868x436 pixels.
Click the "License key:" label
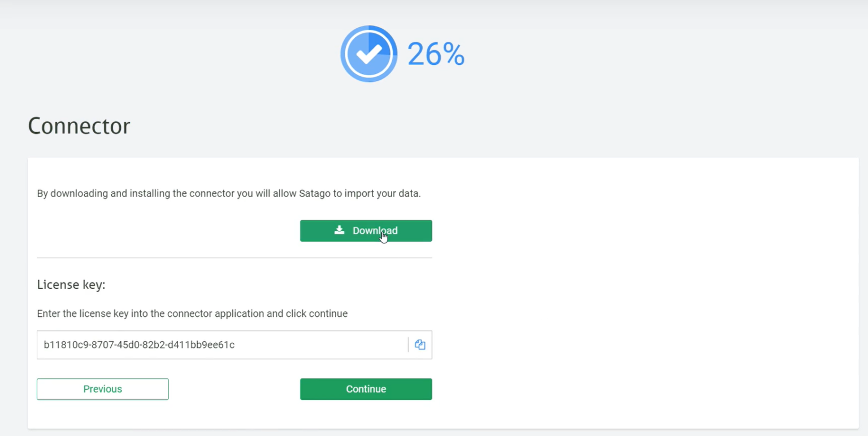[71, 285]
